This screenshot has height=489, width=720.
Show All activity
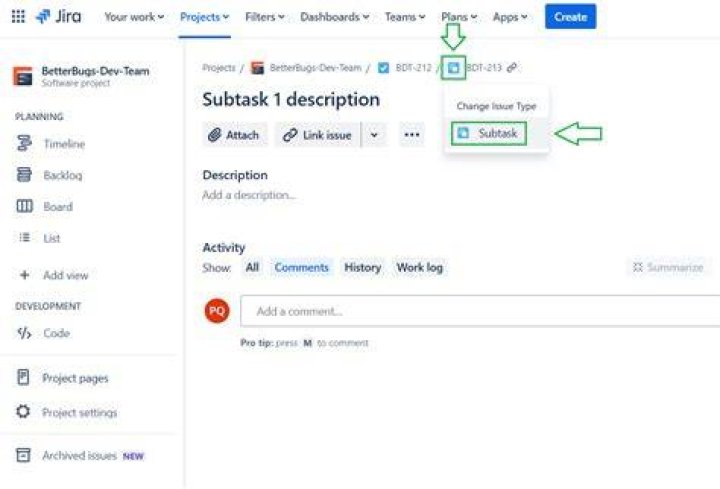(x=252, y=268)
